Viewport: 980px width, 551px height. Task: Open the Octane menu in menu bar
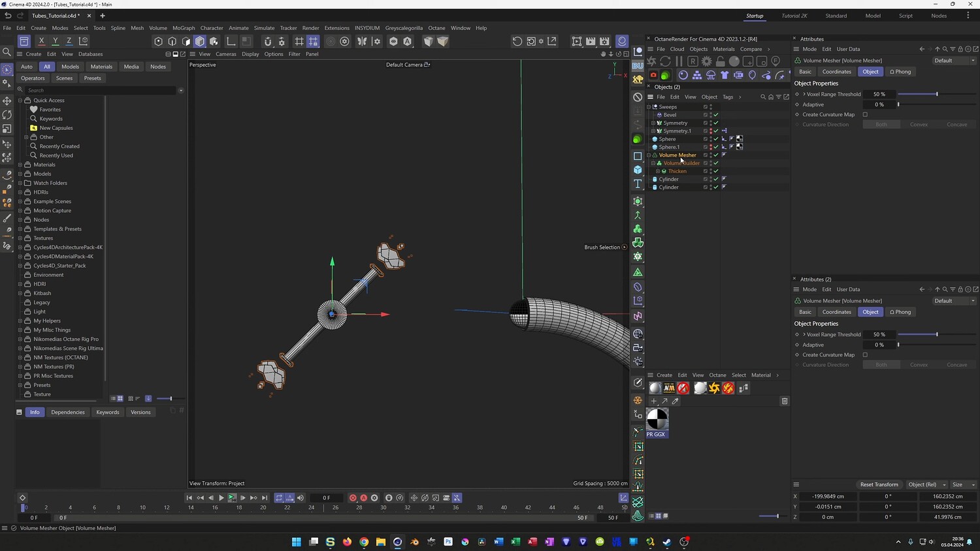pyautogui.click(x=436, y=28)
